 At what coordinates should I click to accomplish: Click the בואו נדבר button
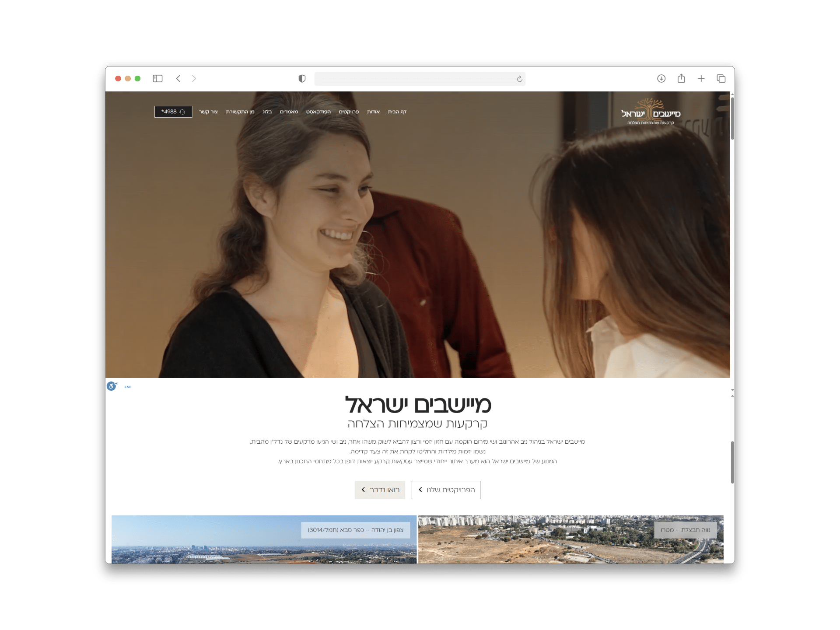(380, 490)
